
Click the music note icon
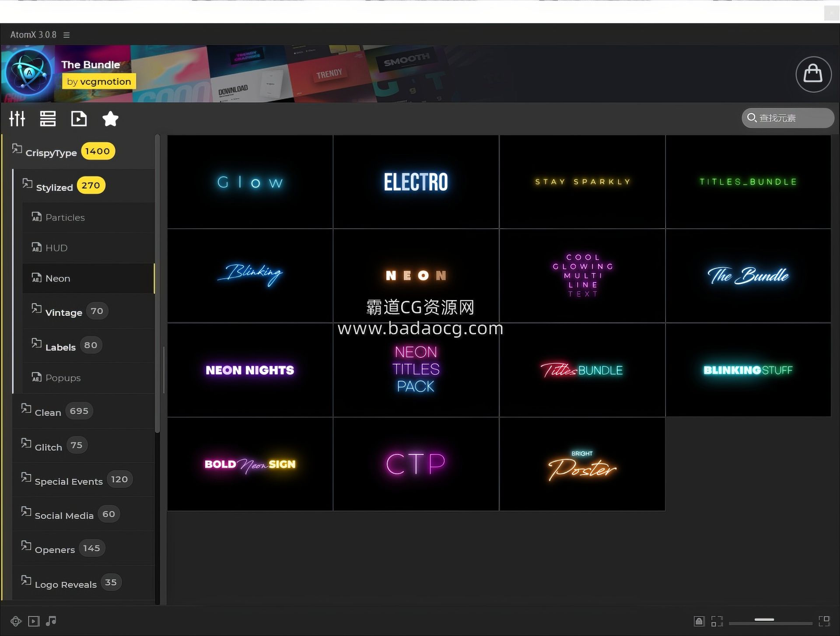tap(51, 621)
